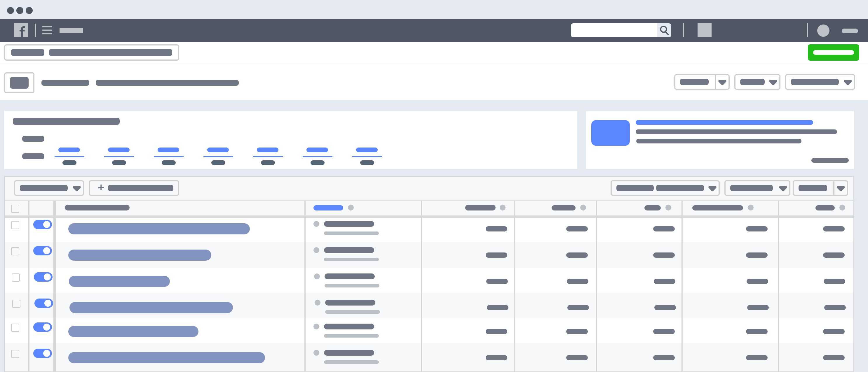Open the name link in the third table row
868x372 pixels.
click(119, 281)
